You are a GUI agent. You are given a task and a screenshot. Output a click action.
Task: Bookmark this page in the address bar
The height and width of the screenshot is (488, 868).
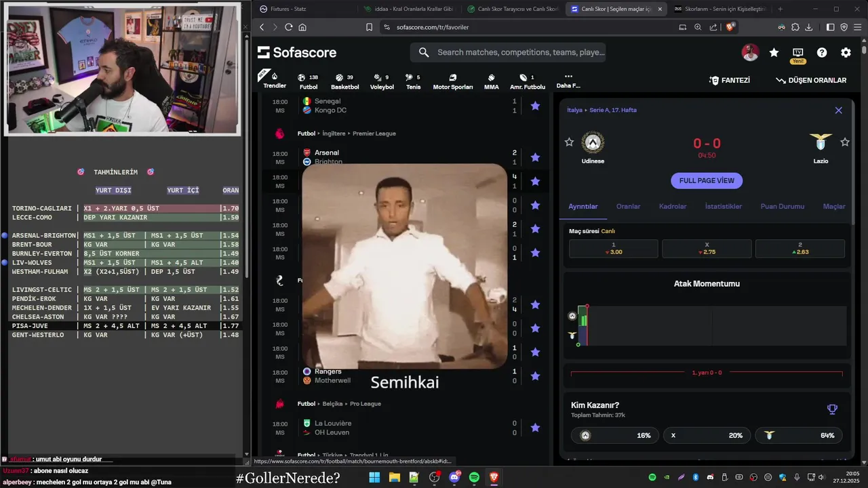coord(369,27)
